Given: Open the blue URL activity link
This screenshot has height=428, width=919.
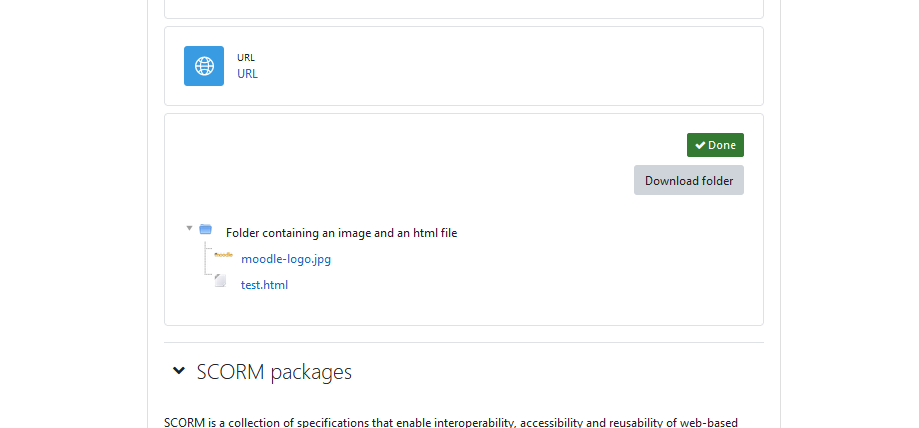Looking at the screenshot, I should [247, 74].
